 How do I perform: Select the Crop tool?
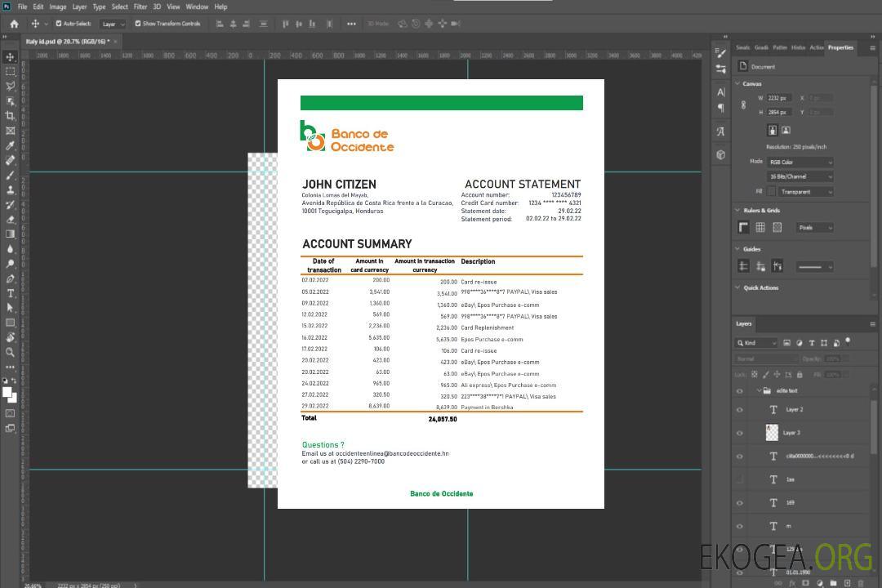coord(10,116)
